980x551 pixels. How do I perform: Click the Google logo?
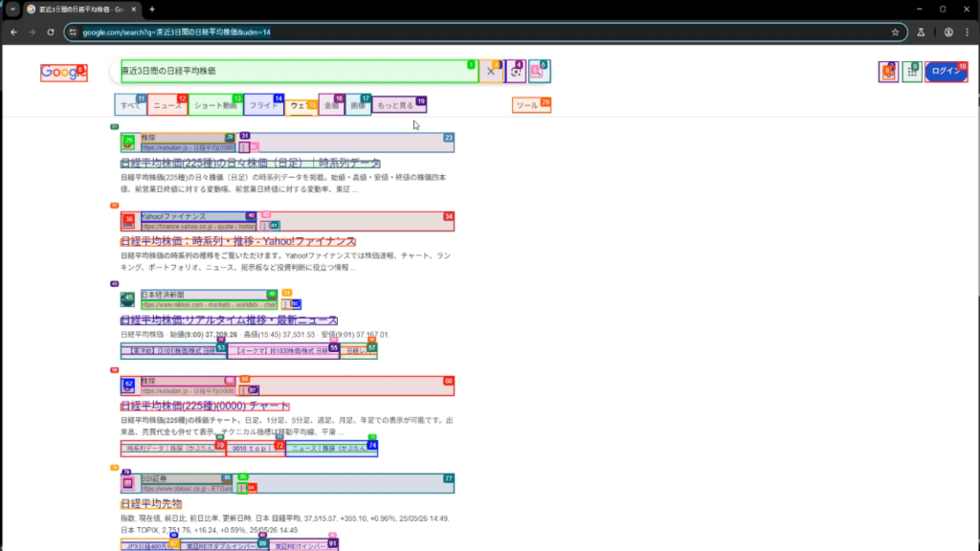tap(64, 73)
